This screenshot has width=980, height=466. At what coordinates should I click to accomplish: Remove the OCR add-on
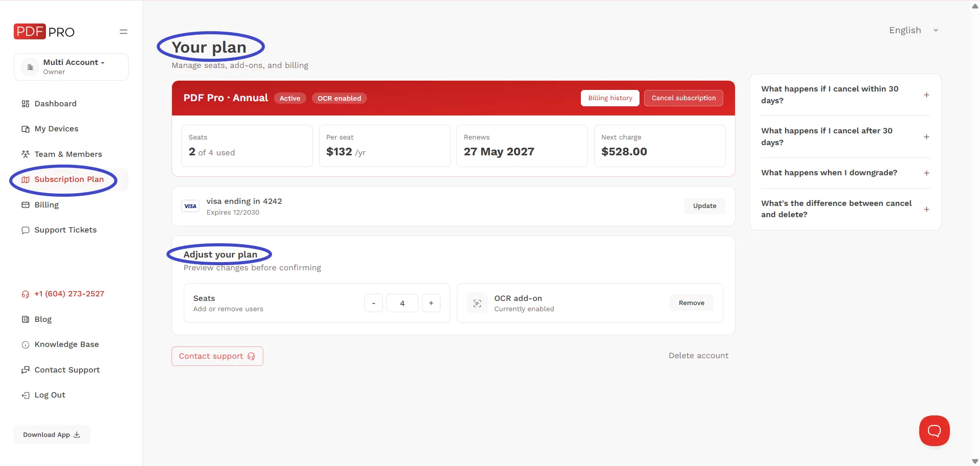[x=692, y=303]
